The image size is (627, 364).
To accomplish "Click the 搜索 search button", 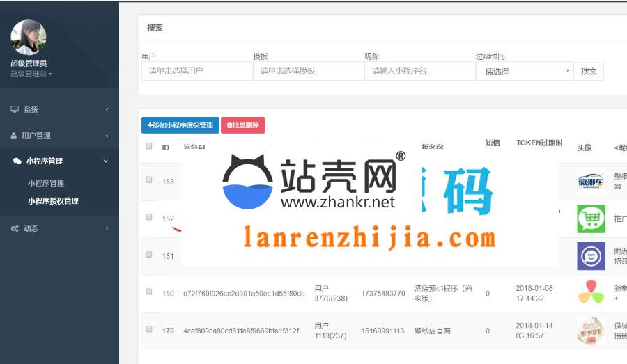I will click(x=589, y=71).
